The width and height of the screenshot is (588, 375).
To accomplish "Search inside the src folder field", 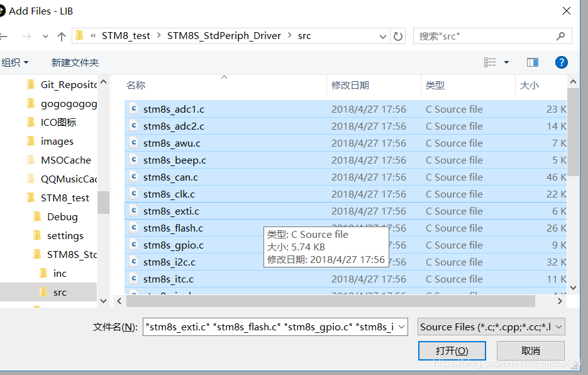I will pyautogui.click(x=492, y=36).
